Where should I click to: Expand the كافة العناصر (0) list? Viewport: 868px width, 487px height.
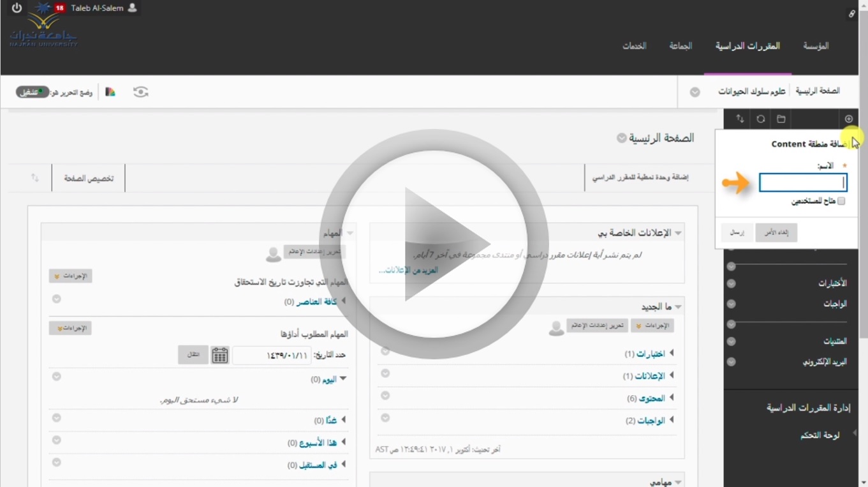click(343, 301)
